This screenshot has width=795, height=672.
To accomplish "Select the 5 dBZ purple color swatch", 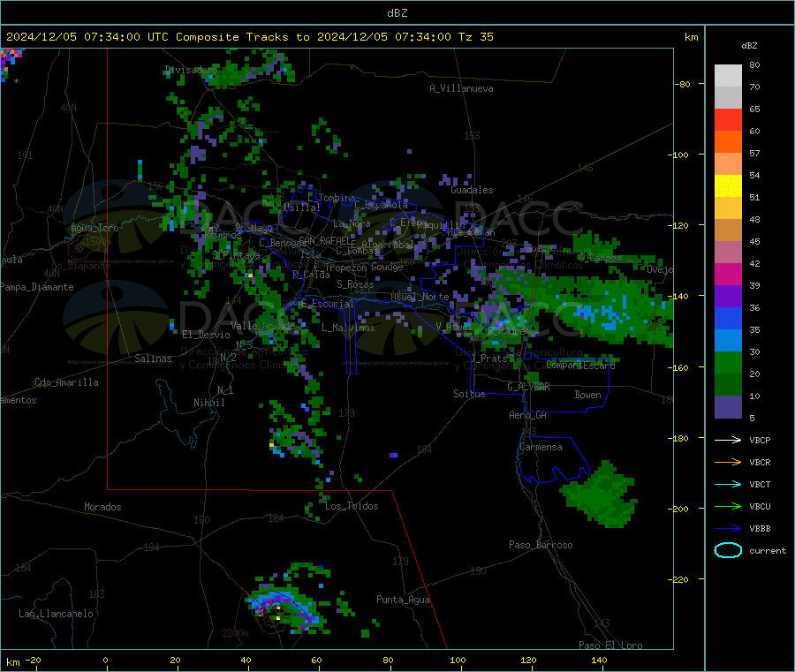I will 728,407.
